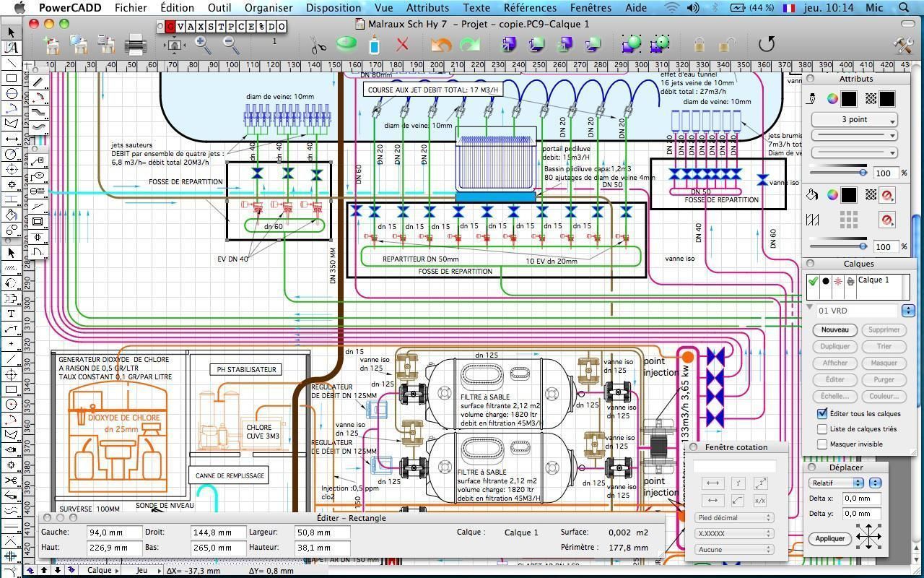Click the printer icon in toolbar
This screenshot has height=578, width=924.
[136, 45]
